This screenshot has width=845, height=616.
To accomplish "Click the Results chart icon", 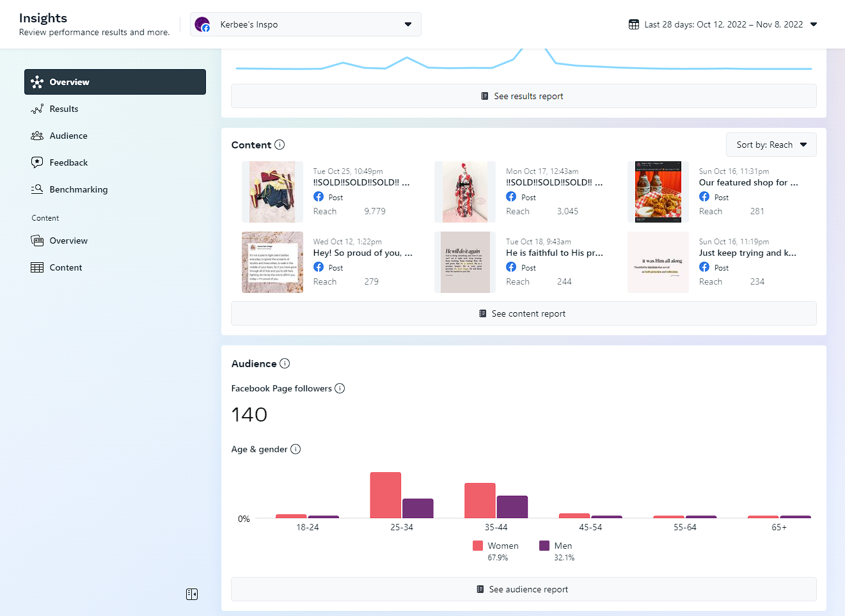I will 37,109.
